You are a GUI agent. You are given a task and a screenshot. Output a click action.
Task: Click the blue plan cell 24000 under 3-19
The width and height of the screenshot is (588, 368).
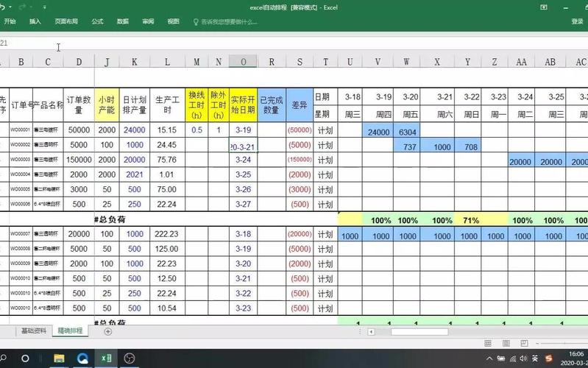378,130
